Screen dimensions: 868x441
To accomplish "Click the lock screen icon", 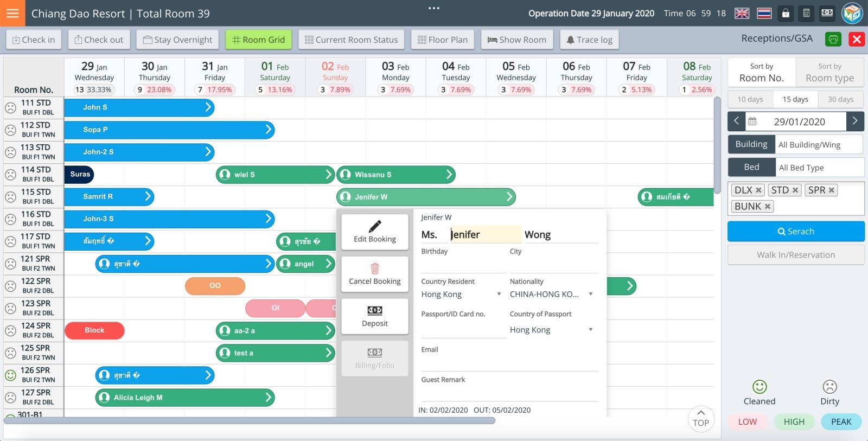I will [785, 14].
